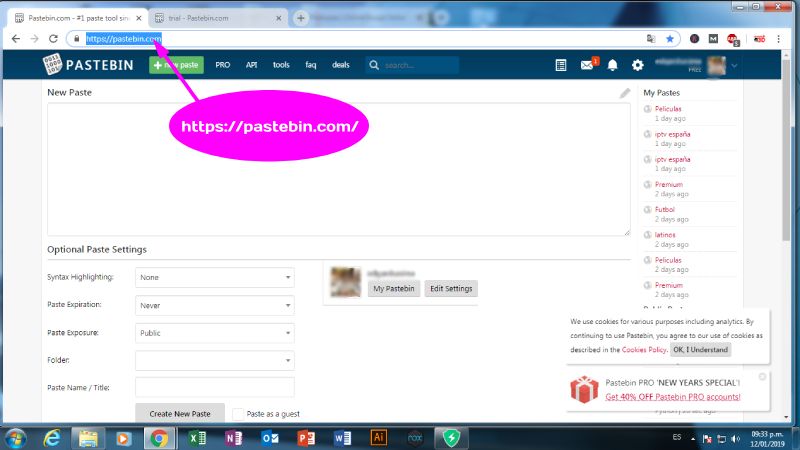Reload the page with the refresh icon
The width and height of the screenshot is (800, 450).
tap(53, 38)
